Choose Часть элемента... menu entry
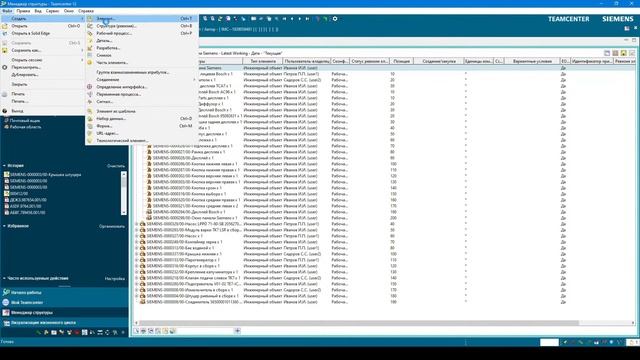The image size is (640, 360). (x=142, y=62)
